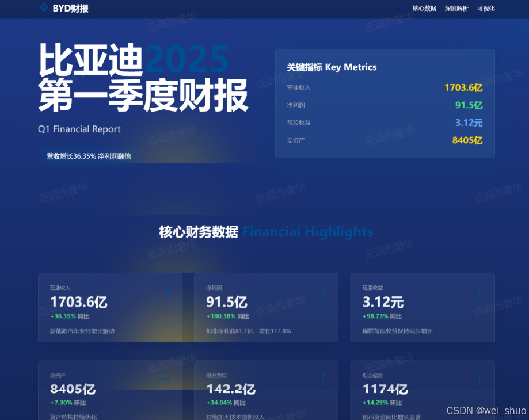Screen dimensions: 529x420
Task: Click the 新能源汽车业务增长驱动 description
Action: click(82, 331)
